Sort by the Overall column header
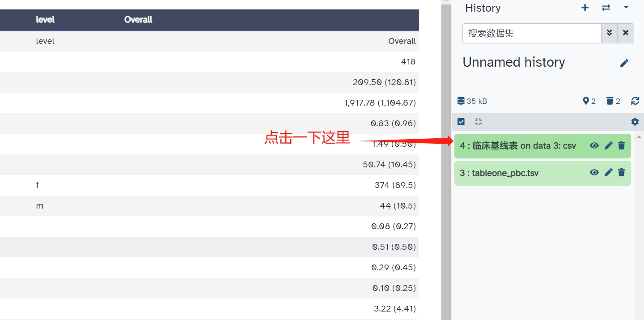Image resolution: width=644 pixels, height=320 pixels. pyautogui.click(x=138, y=20)
